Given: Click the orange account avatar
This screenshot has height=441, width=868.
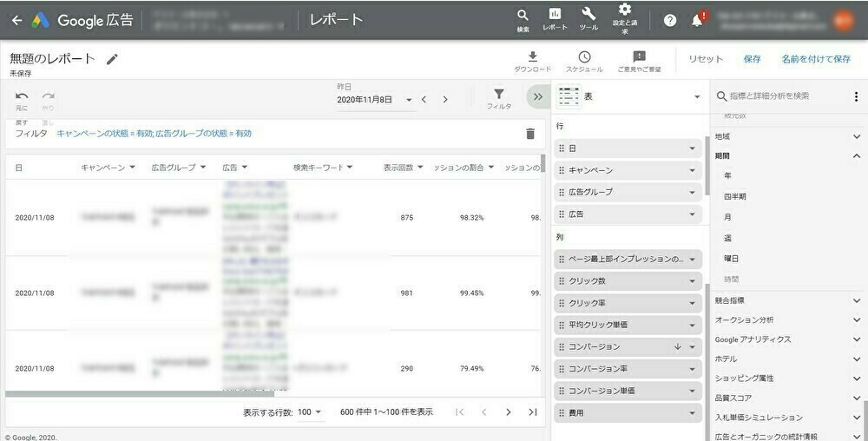Looking at the screenshot, I should click(x=845, y=21).
